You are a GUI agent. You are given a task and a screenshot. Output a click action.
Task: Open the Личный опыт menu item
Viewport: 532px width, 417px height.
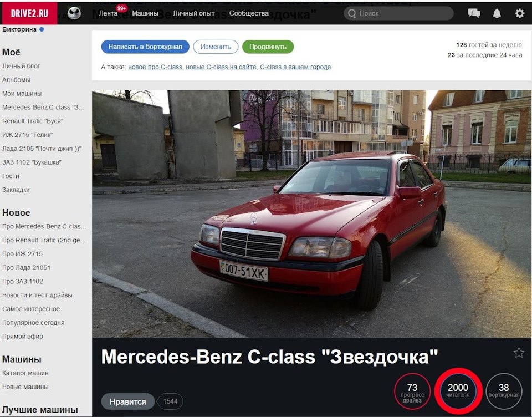[194, 13]
